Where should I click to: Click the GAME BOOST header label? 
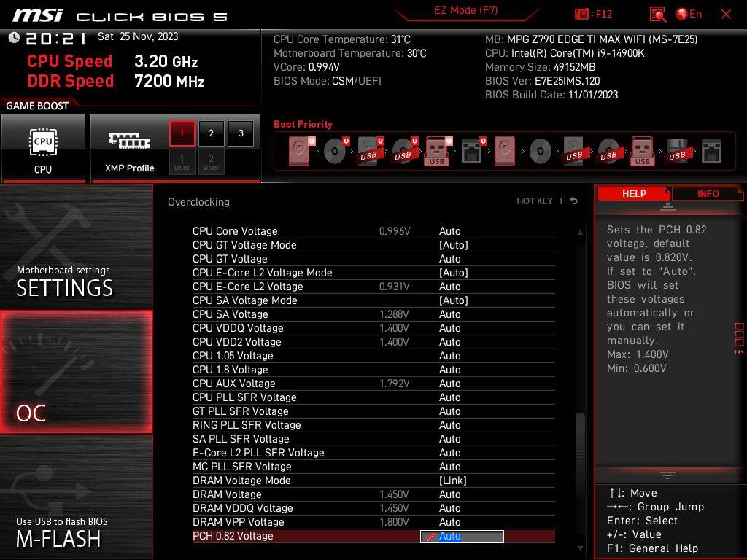click(37, 106)
